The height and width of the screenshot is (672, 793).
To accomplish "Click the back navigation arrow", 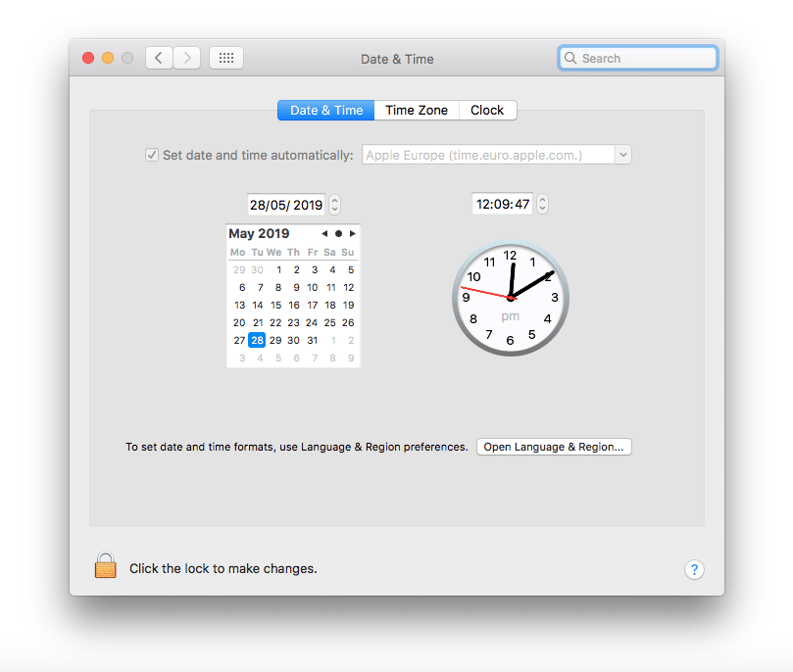I will pyautogui.click(x=159, y=57).
